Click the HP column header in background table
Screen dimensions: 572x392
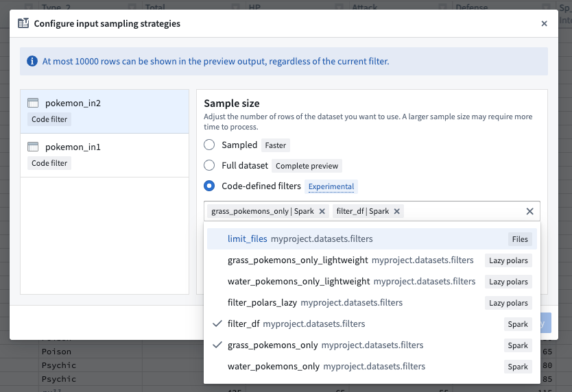(x=254, y=6)
